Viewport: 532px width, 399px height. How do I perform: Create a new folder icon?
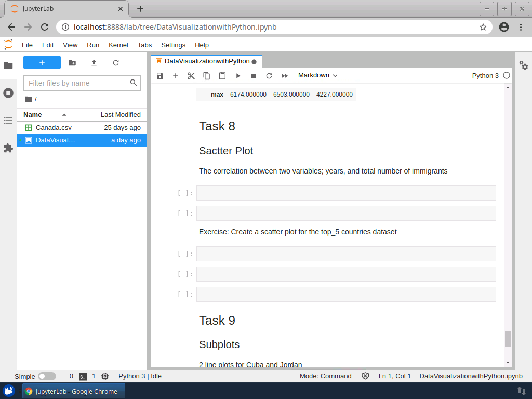click(72, 63)
